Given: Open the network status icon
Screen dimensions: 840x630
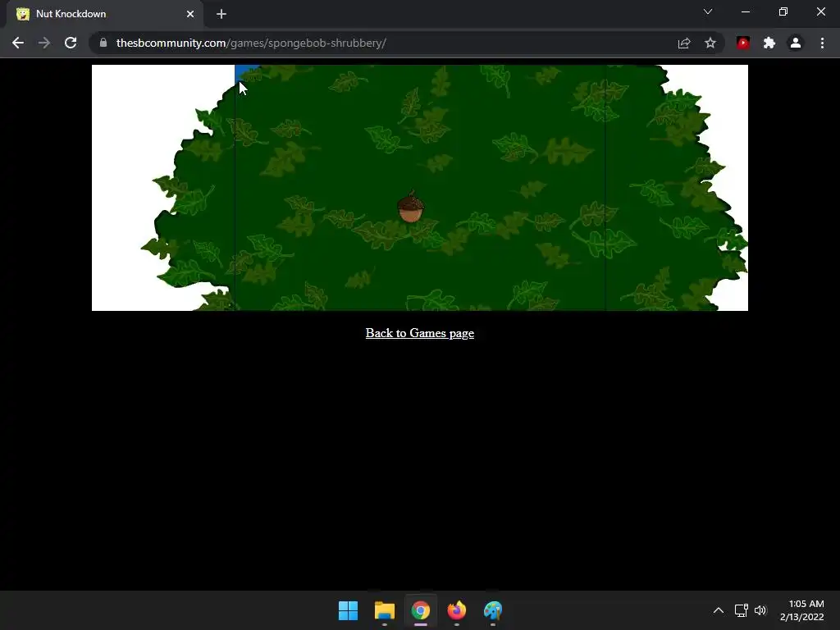Looking at the screenshot, I should 741,610.
